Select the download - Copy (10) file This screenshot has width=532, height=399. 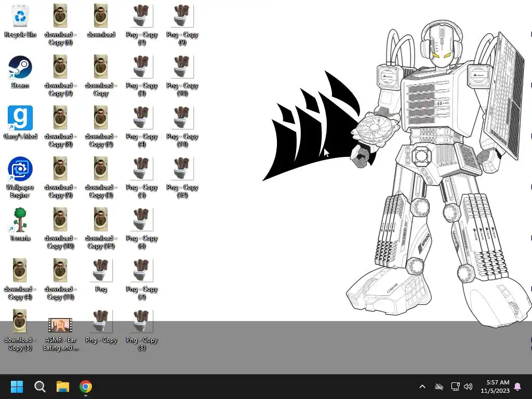[60, 229]
